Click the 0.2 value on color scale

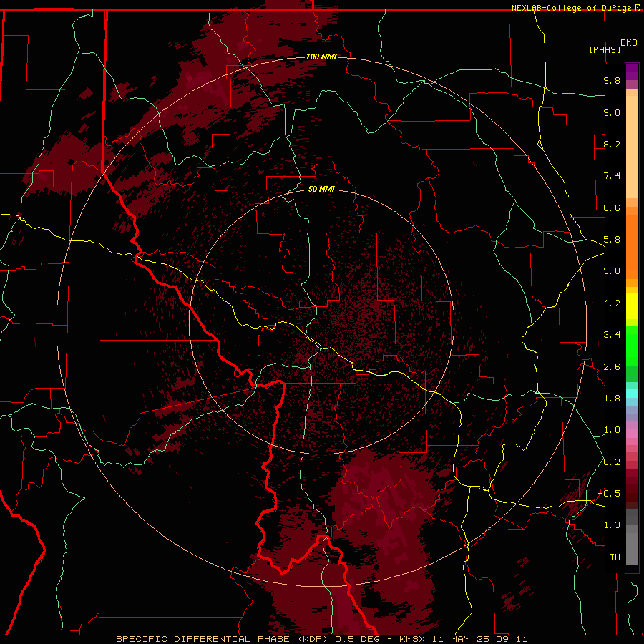pyautogui.click(x=612, y=462)
